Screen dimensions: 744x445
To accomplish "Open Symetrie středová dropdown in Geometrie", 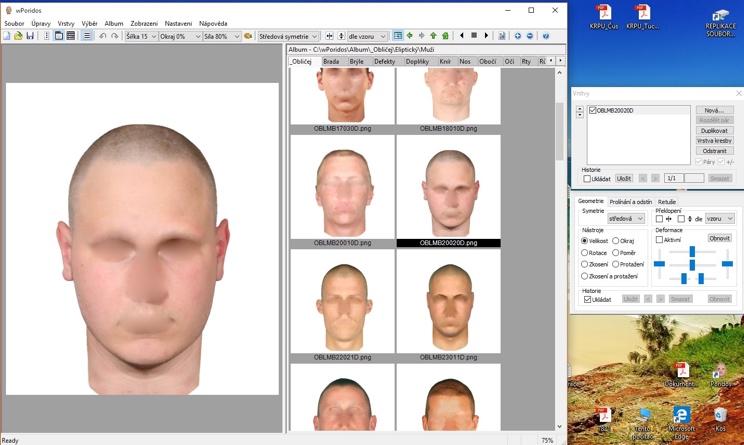I will (x=626, y=219).
